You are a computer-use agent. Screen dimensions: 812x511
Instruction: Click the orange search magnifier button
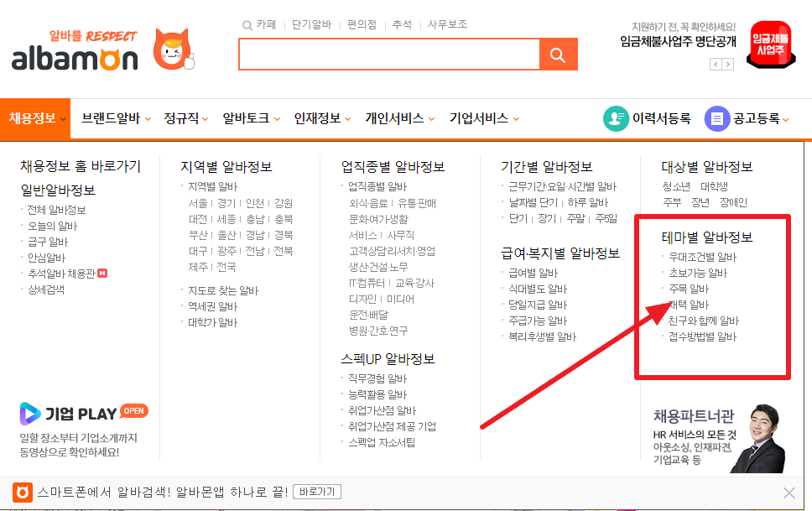pos(558,55)
